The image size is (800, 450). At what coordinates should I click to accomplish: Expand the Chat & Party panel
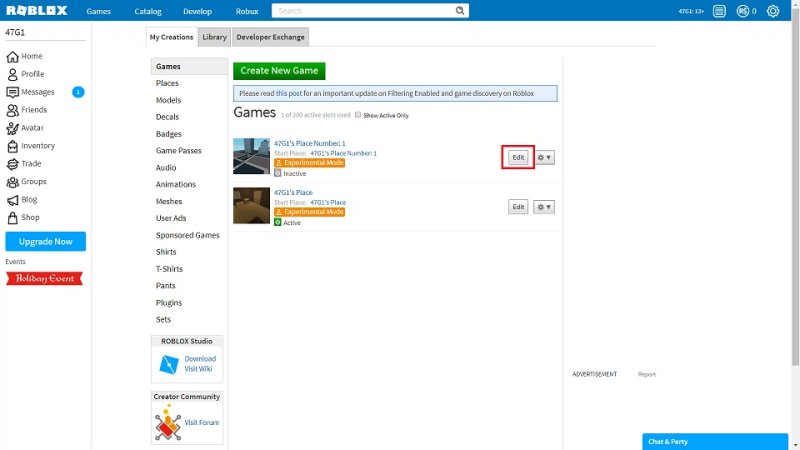715,441
